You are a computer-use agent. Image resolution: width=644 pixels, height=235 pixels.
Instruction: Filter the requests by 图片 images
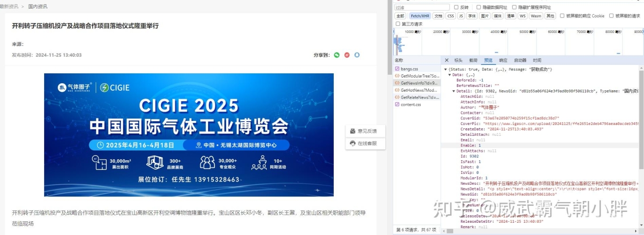[485, 16]
